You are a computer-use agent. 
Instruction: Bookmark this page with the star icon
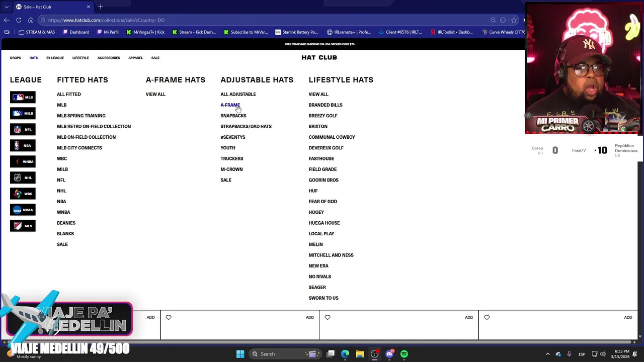(x=514, y=20)
